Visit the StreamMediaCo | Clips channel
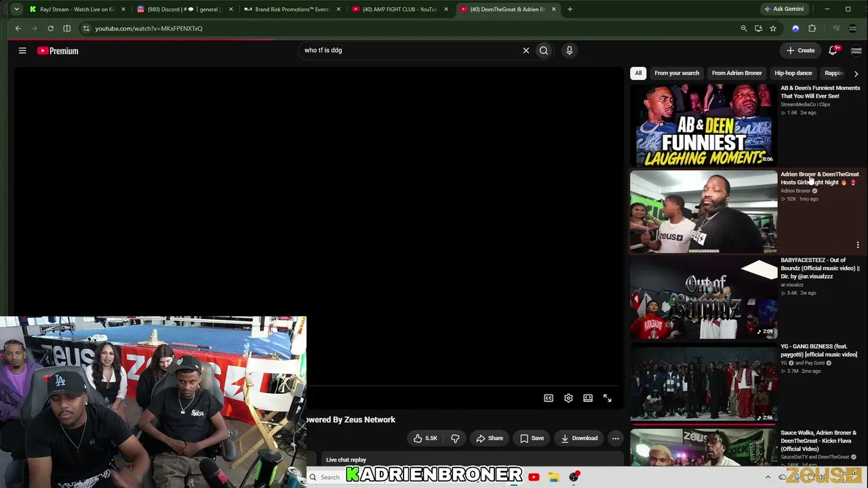This screenshot has width=868, height=488. (805, 104)
